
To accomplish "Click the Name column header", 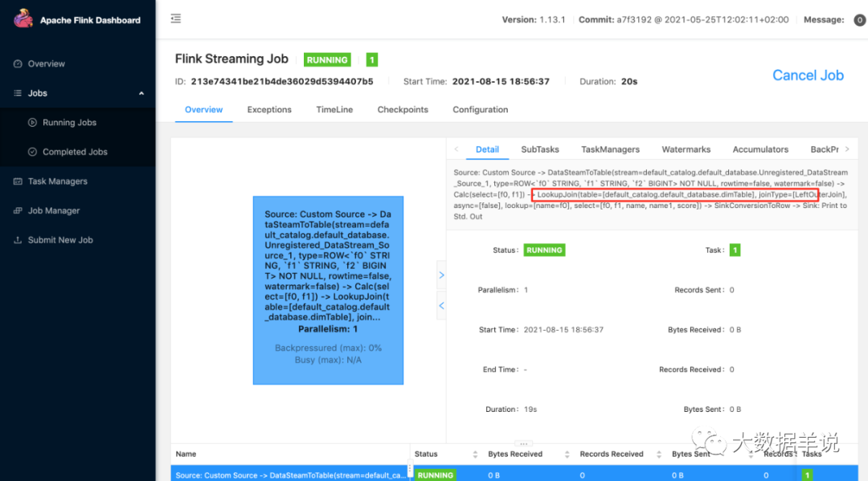I will click(186, 454).
